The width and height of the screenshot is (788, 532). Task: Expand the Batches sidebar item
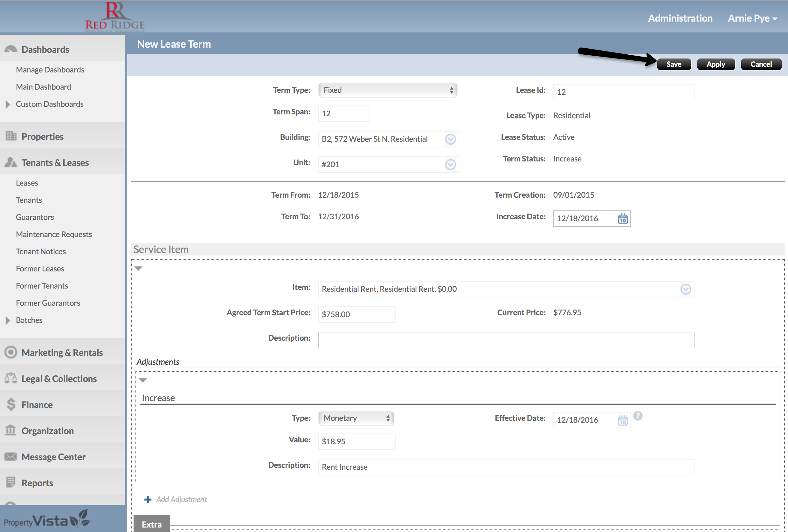click(x=8, y=321)
